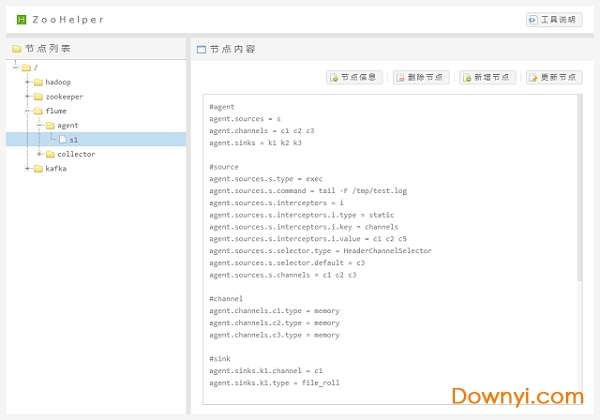600x420 pixels.
Task: Select the root / folder icon
Action: pos(26,68)
